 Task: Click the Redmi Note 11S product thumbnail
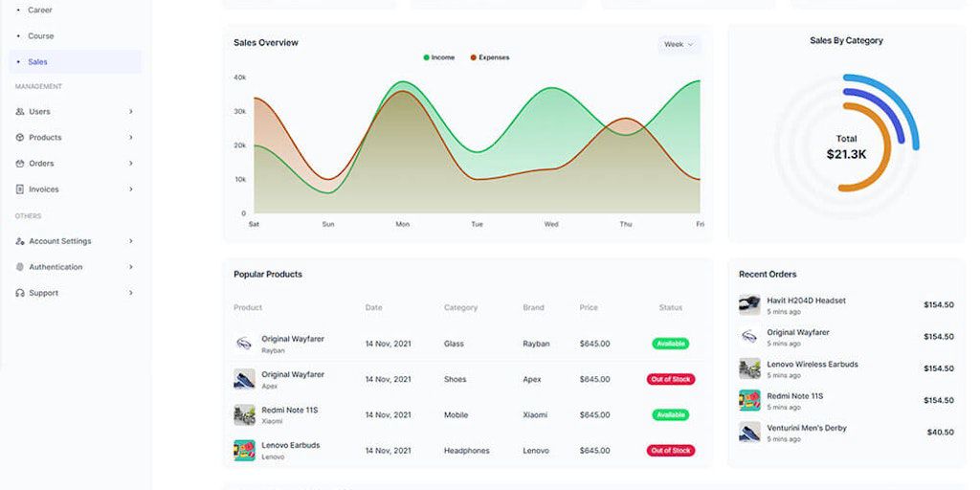coord(244,415)
